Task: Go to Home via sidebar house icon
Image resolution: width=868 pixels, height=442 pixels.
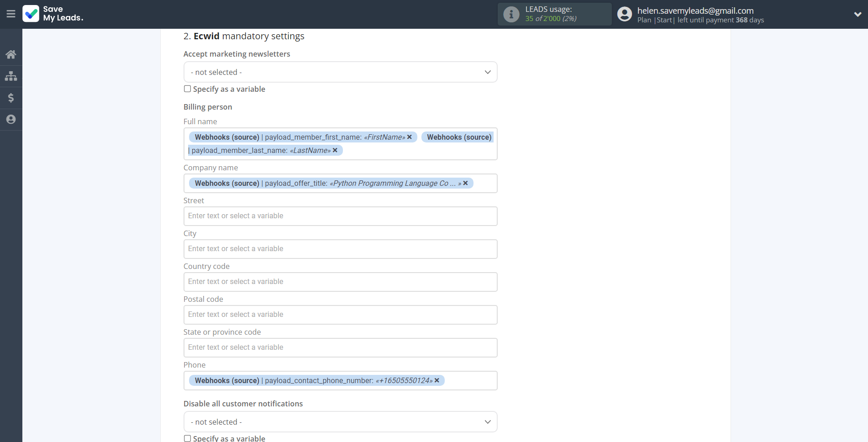Action: (x=11, y=54)
